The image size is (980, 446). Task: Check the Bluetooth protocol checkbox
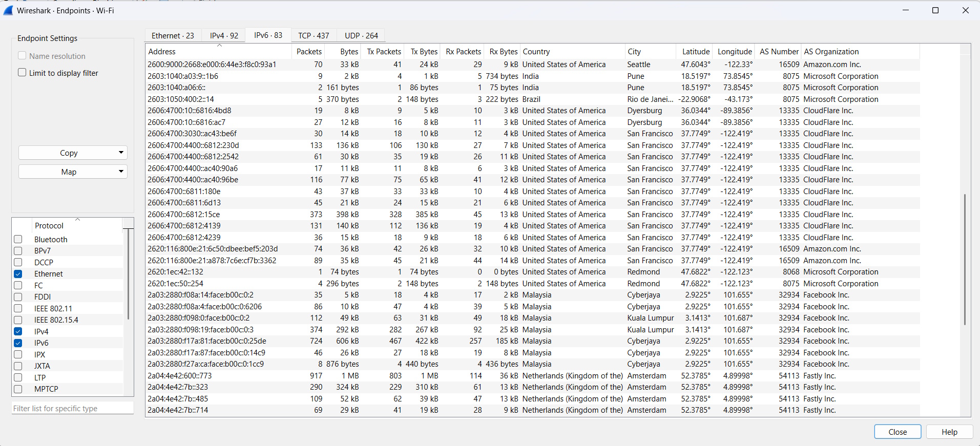click(18, 239)
